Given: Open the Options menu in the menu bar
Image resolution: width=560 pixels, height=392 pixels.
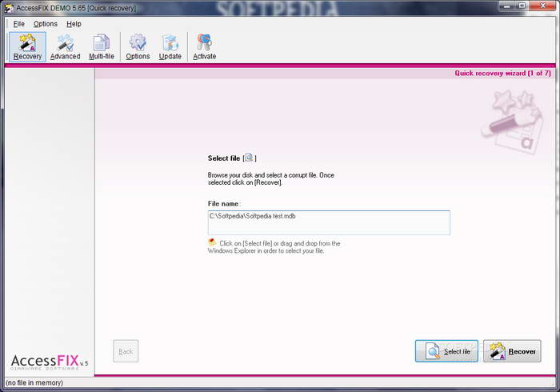Looking at the screenshot, I should coord(46,24).
